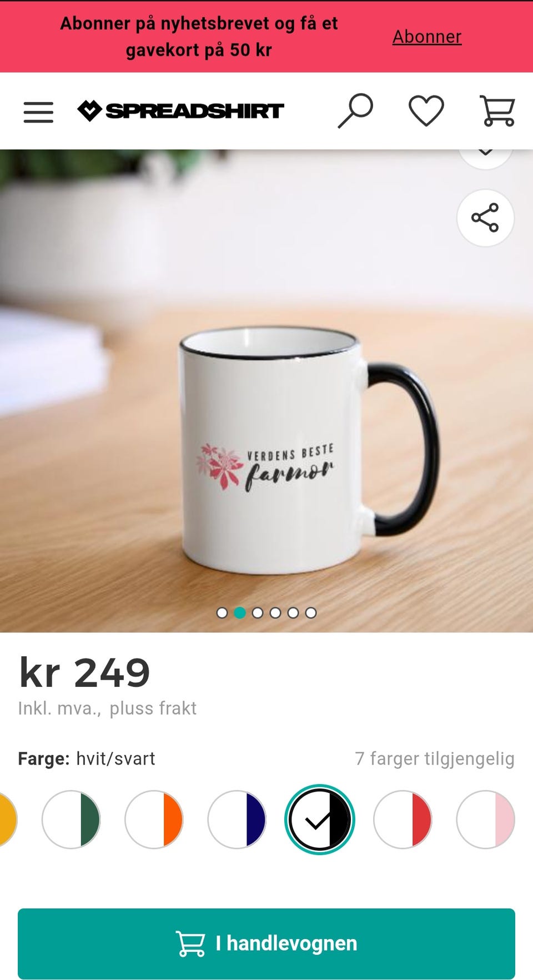Open the hamburger menu
The image size is (533, 980).
pyautogui.click(x=38, y=112)
